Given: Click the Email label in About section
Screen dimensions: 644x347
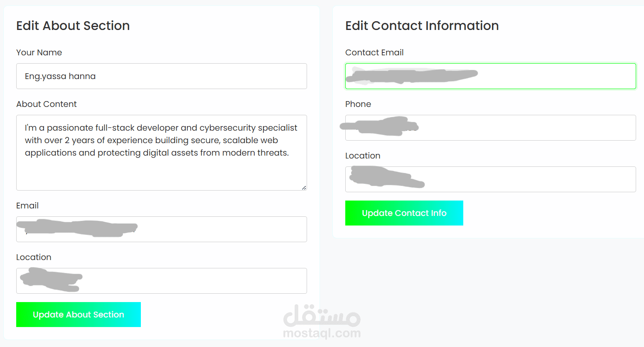Looking at the screenshot, I should 27,206.
